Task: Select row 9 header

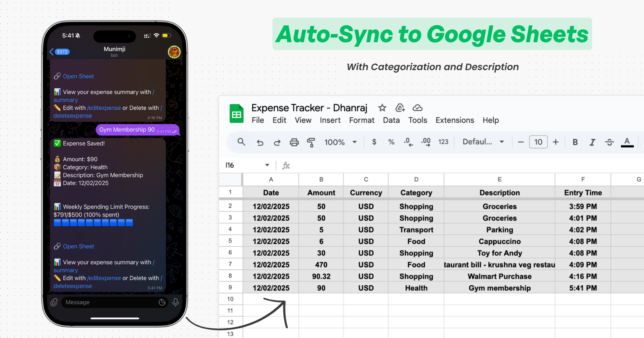Action: coord(230,287)
